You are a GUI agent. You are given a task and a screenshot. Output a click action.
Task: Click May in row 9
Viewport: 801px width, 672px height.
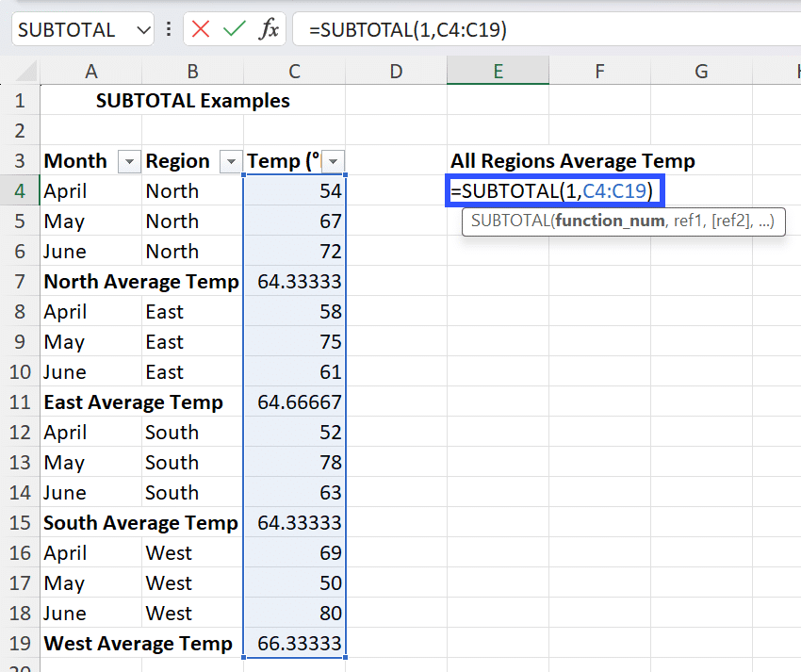64,342
